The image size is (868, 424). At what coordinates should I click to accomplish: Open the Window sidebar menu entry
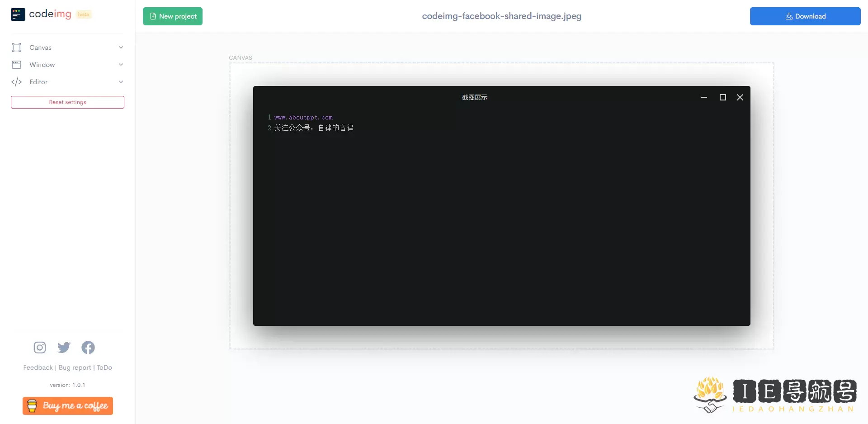click(x=43, y=65)
